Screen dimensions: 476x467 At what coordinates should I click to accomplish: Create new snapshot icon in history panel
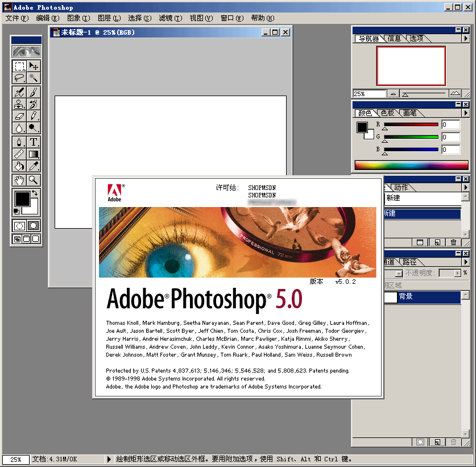pos(420,242)
